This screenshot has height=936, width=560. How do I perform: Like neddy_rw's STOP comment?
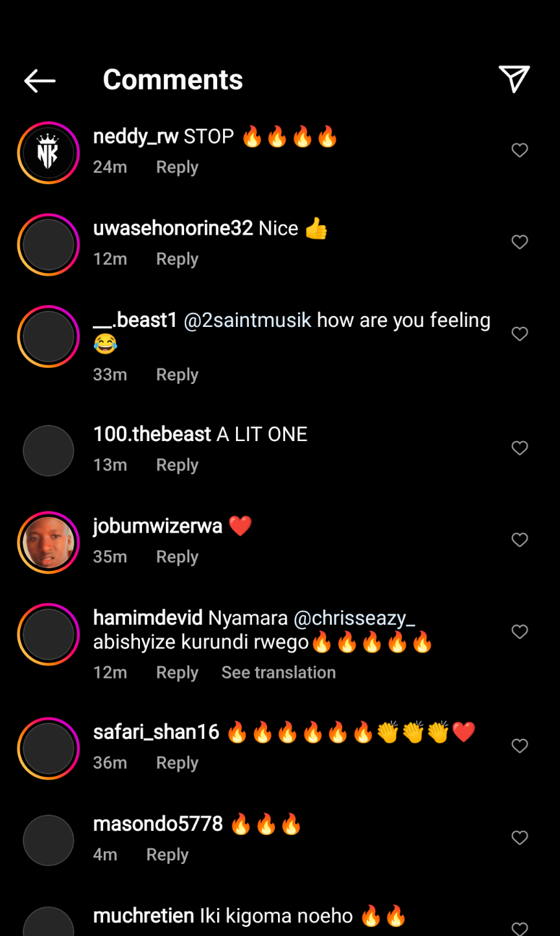520,150
